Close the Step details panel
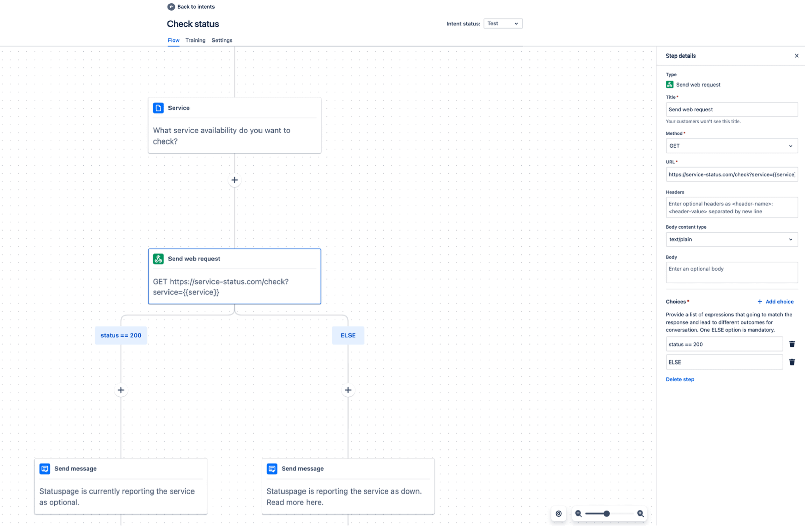 (x=797, y=55)
